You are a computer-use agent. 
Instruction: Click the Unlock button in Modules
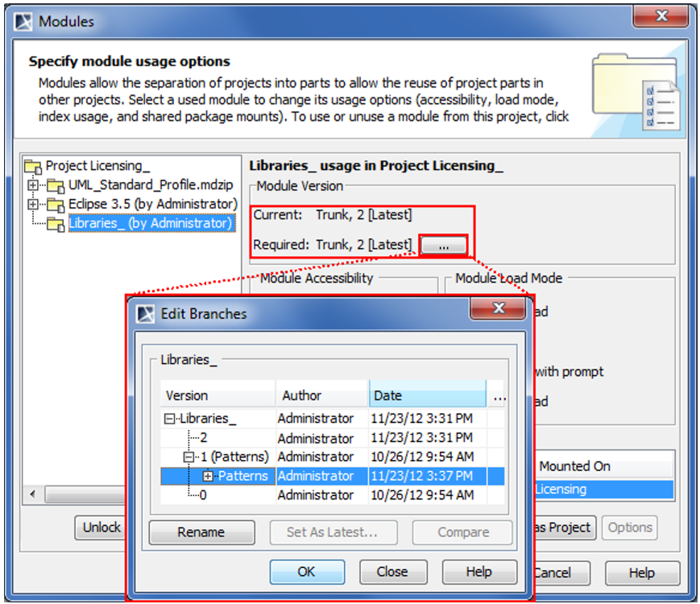[101, 527]
